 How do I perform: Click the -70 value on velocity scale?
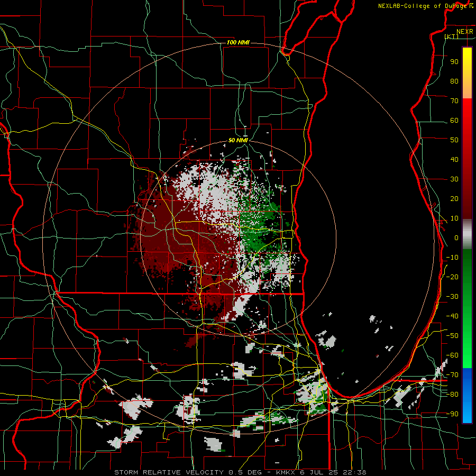click(x=452, y=375)
